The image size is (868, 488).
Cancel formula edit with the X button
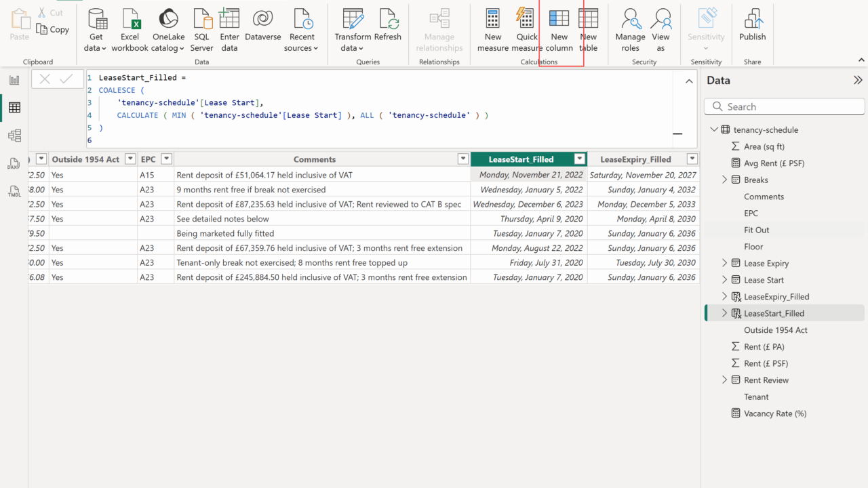45,79
